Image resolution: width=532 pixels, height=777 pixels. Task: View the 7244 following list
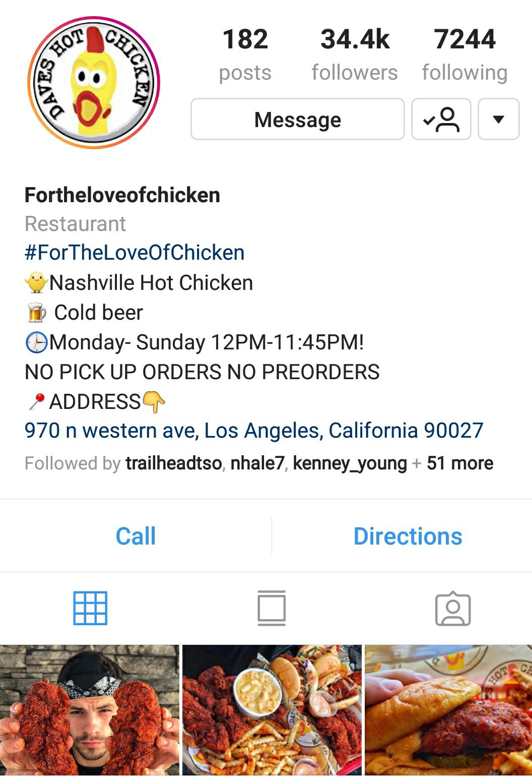click(x=464, y=54)
